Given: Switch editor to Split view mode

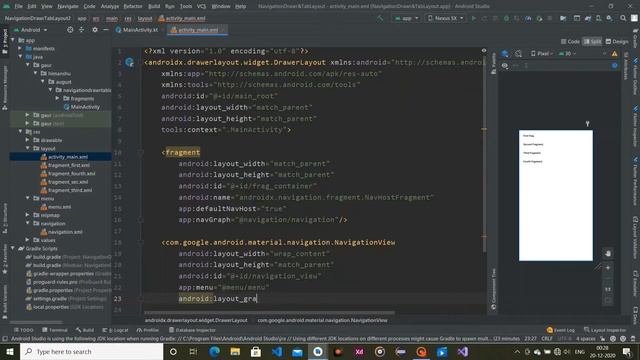Looking at the screenshot, I should pyautogui.click(x=592, y=41).
